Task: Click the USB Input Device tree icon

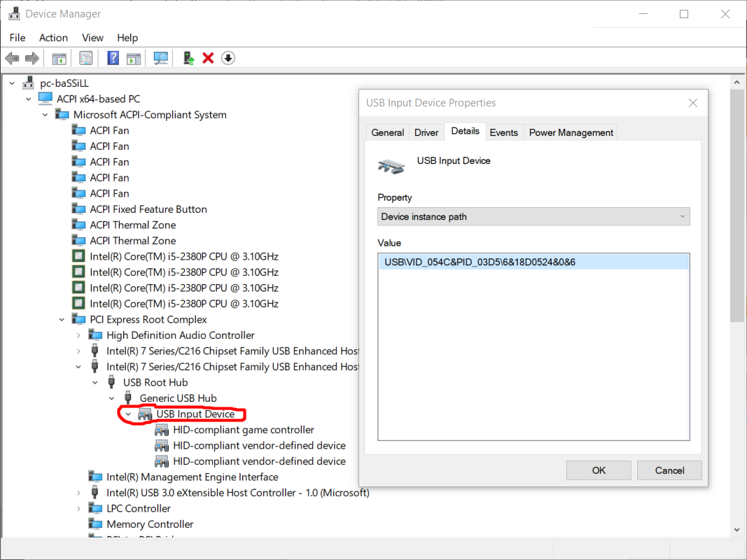Action: click(145, 414)
